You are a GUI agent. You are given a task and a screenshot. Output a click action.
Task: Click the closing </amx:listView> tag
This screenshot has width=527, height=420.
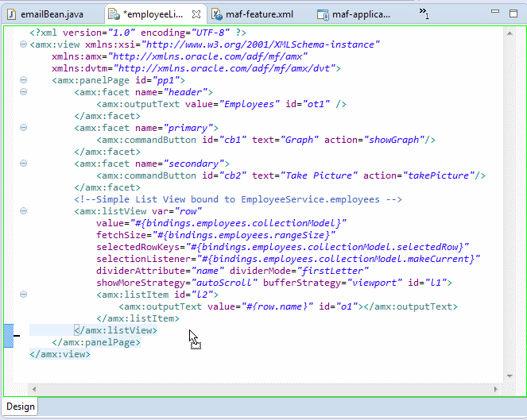115,330
